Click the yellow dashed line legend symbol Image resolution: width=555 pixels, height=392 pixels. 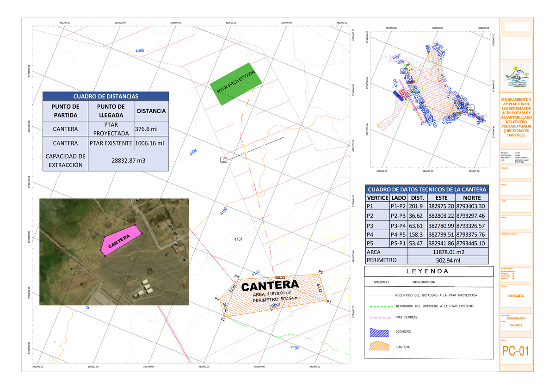[x=381, y=295]
